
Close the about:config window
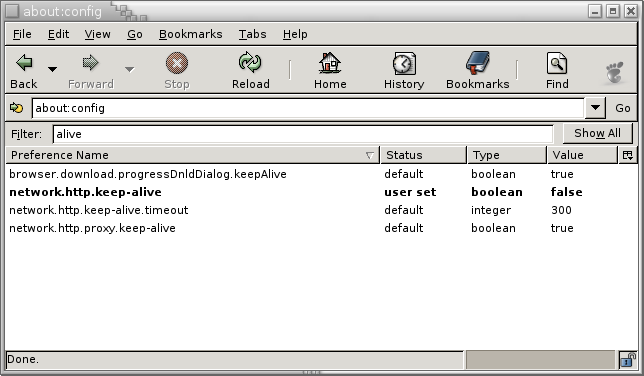pyautogui.click(x=631, y=11)
